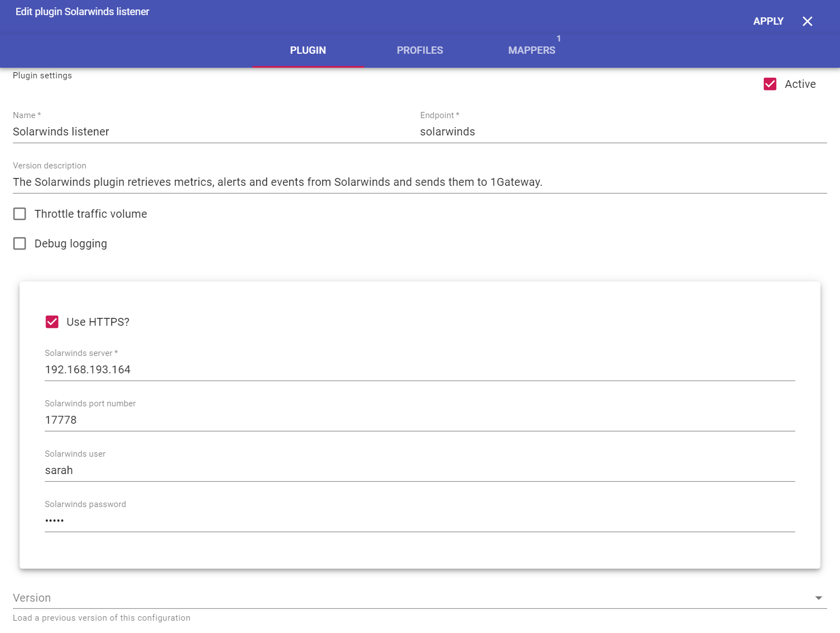The image size is (840, 633).
Task: Click the 'Debug logging' label
Action: (x=71, y=243)
